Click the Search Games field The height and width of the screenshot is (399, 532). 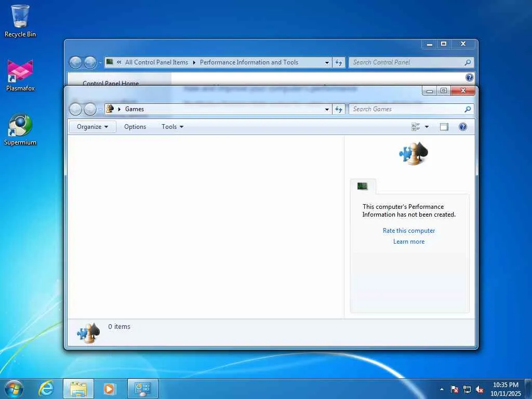pyautogui.click(x=407, y=109)
